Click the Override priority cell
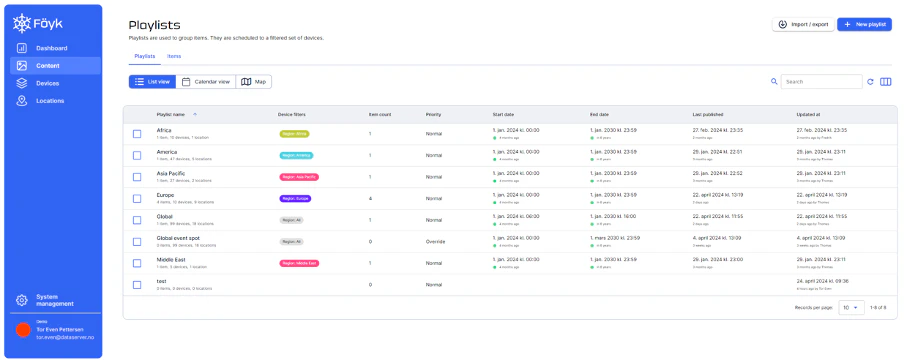This screenshot has height=360, width=908. (x=435, y=241)
